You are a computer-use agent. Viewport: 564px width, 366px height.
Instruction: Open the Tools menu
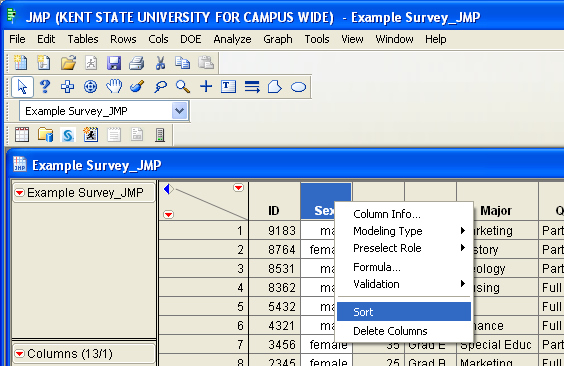[x=317, y=39]
